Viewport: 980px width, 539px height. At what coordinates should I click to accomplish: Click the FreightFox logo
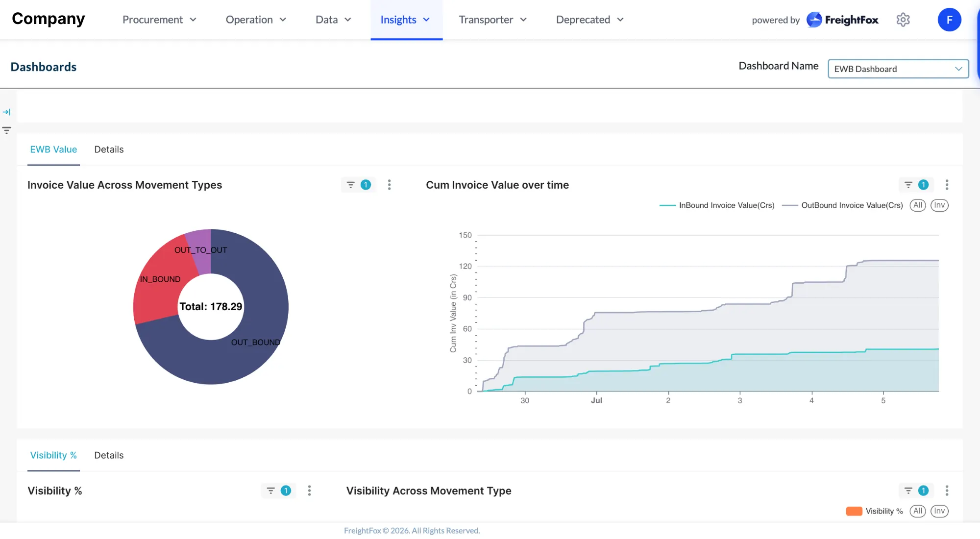(x=842, y=20)
